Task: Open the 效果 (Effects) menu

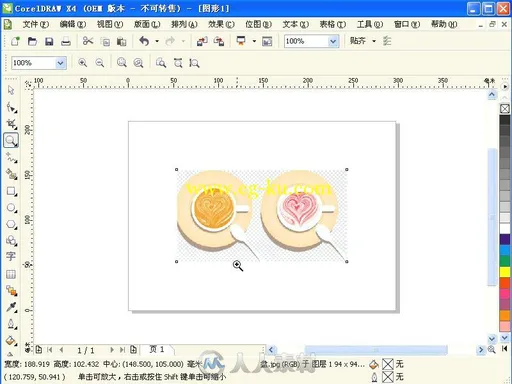Action: (x=221, y=24)
